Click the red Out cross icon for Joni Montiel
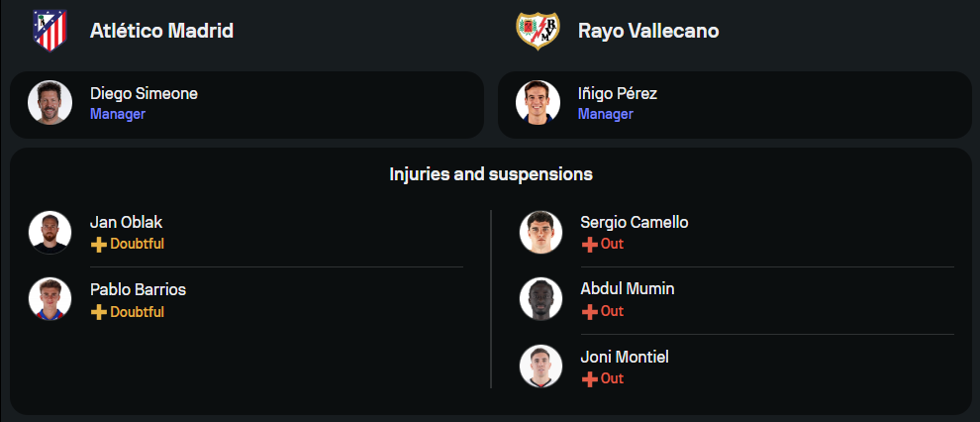This screenshot has height=422, width=980. click(x=589, y=379)
